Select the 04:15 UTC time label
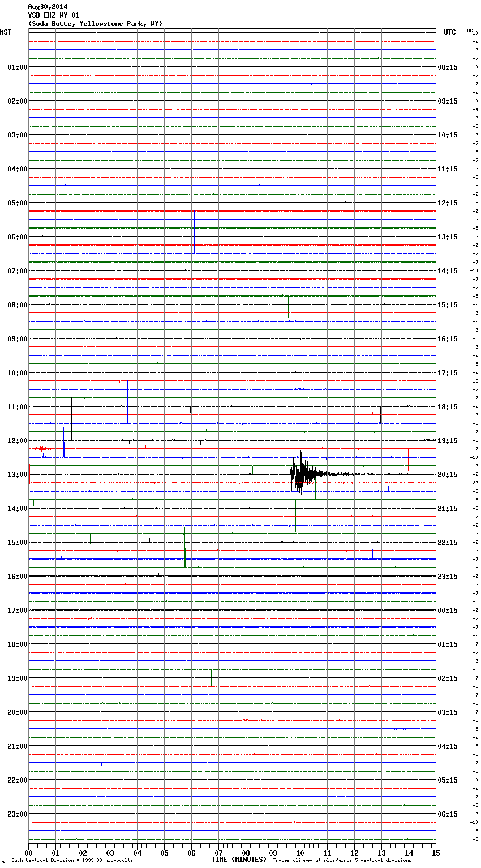The image size is (481, 868). [x=448, y=746]
